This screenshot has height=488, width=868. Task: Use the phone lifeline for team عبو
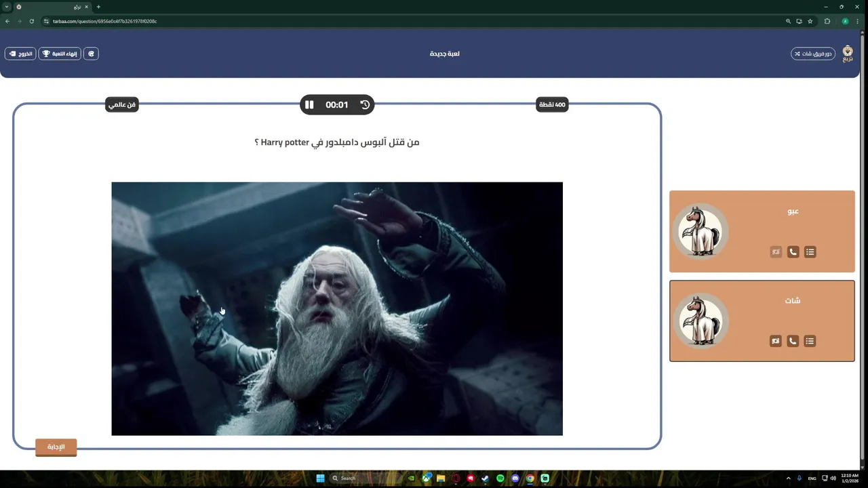tap(793, 252)
